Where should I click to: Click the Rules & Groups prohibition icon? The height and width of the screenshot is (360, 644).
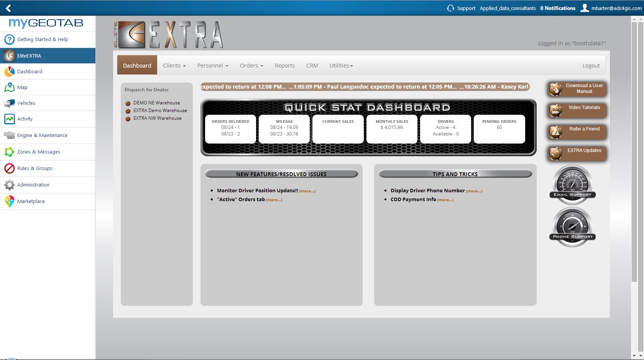(9, 168)
